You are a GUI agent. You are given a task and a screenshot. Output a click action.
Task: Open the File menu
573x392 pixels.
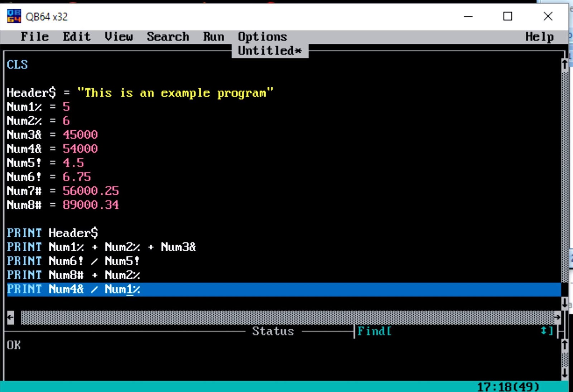35,36
